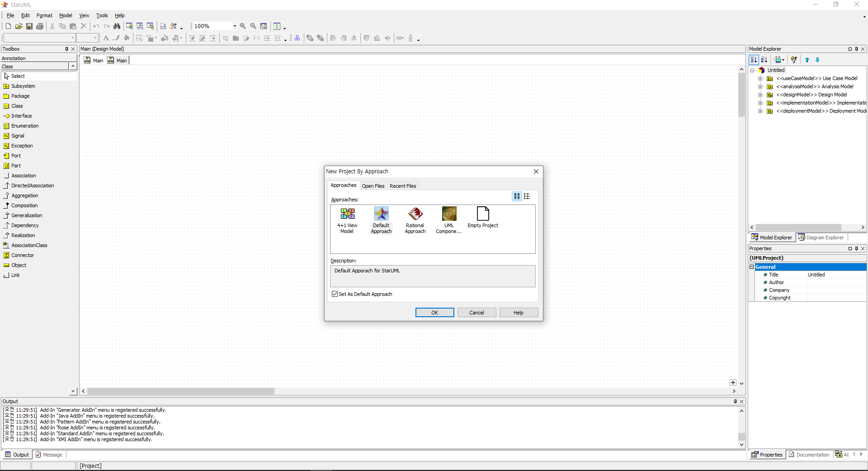Click Sort by Name icon in Model Explorer
This screenshot has width=868, height=471.
point(764,60)
